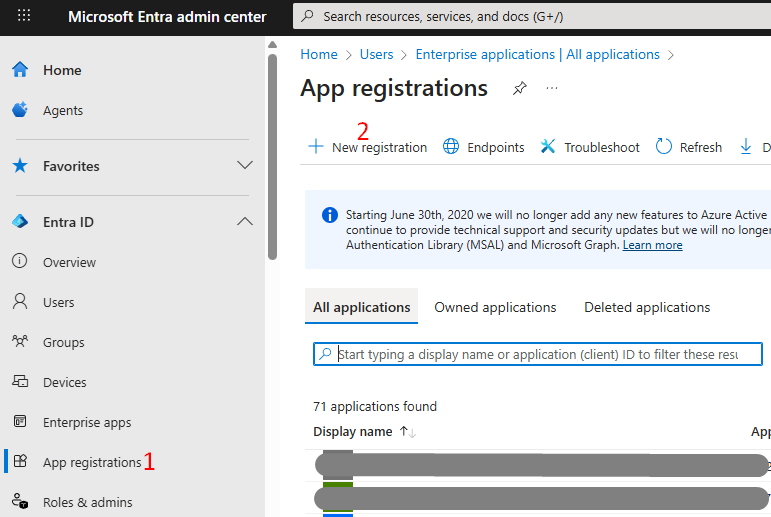The width and height of the screenshot is (771, 517).
Task: Click the Devices icon in sidebar
Action: point(19,382)
